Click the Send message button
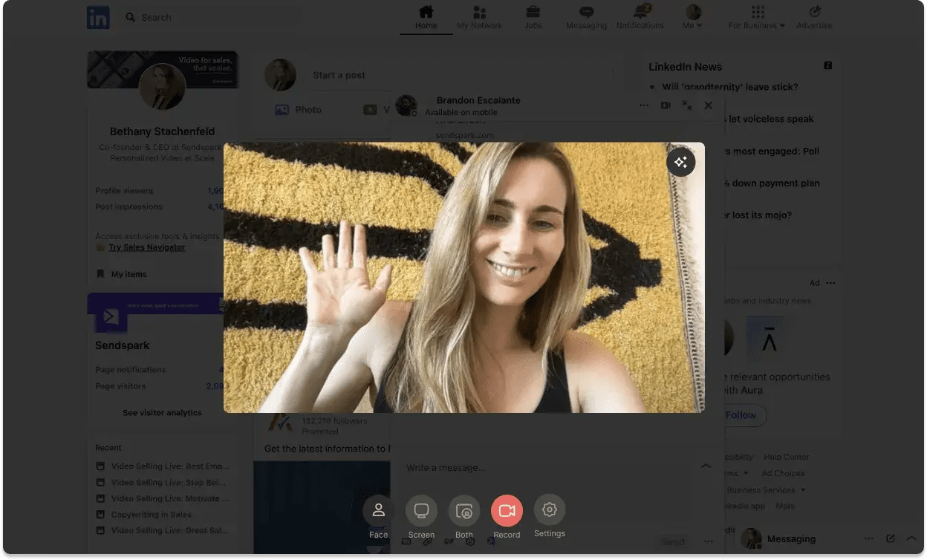Image resolution: width=927 pixels, height=560 pixels. [673, 542]
